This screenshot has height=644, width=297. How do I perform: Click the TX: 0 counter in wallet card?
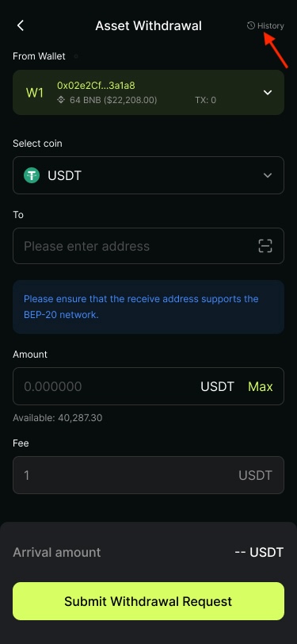click(205, 100)
